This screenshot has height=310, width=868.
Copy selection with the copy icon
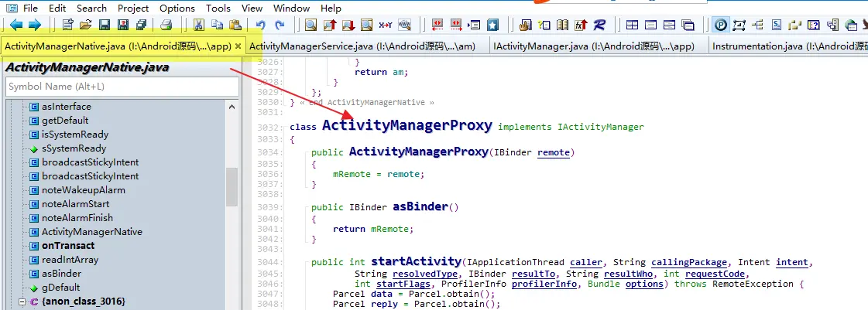coord(217,24)
